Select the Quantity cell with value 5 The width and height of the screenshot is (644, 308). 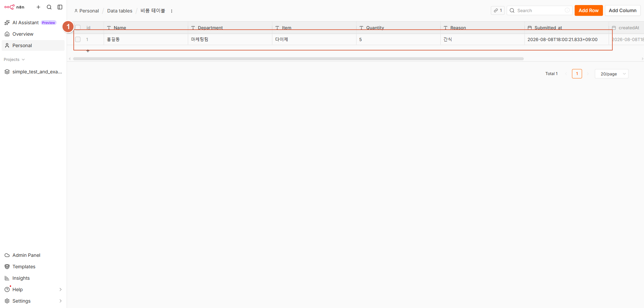click(398, 39)
